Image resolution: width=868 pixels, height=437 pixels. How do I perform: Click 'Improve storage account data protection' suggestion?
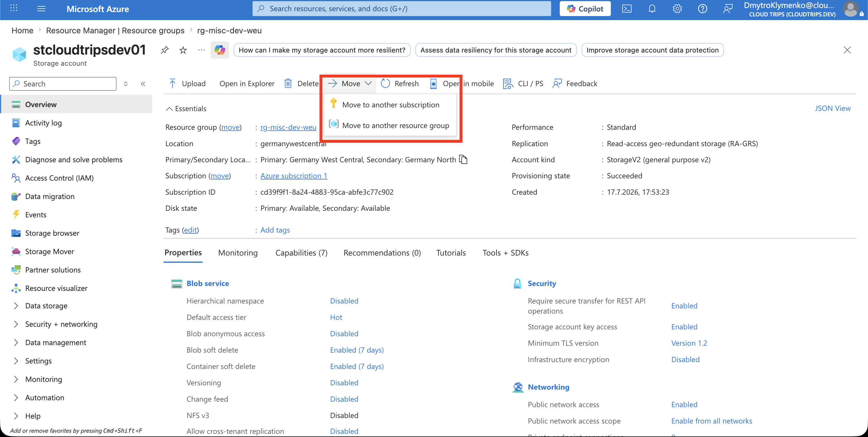[x=652, y=50]
